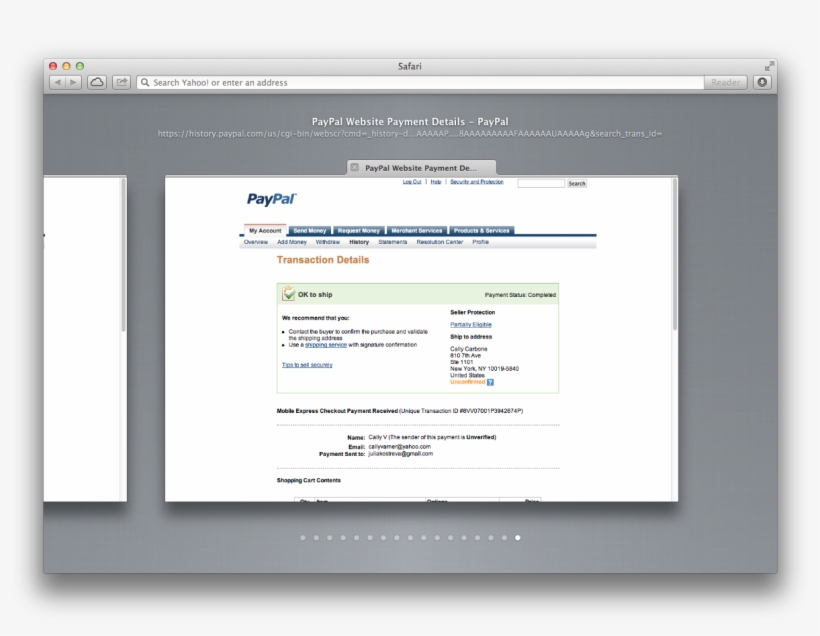The height and width of the screenshot is (636, 820).
Task: Switch to the Send Money tab
Action: click(x=309, y=230)
